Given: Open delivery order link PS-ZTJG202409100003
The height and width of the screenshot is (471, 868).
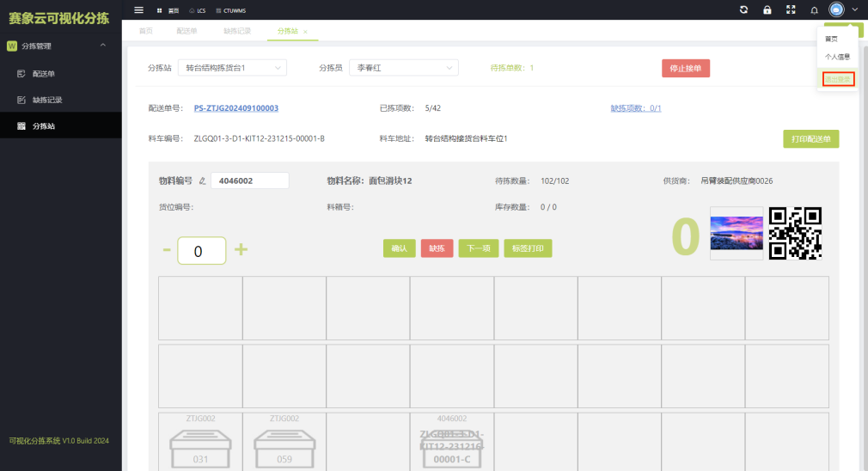Looking at the screenshot, I should pos(235,108).
